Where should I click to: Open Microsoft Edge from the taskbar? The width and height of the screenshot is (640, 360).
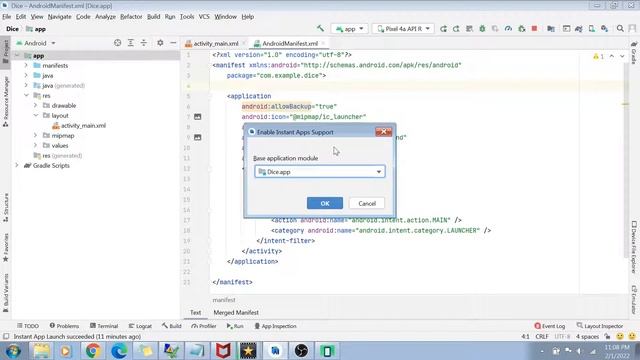[119, 351]
